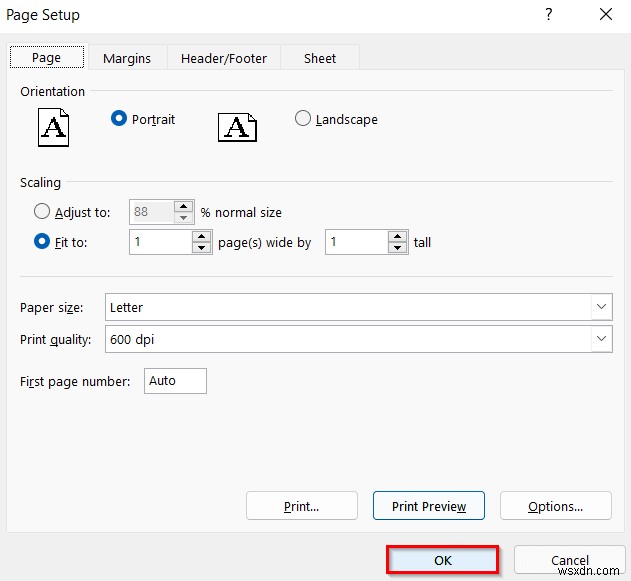Viewport: 631px width, 581px height.
Task: Click the pages tall input field
Action: coord(357,242)
